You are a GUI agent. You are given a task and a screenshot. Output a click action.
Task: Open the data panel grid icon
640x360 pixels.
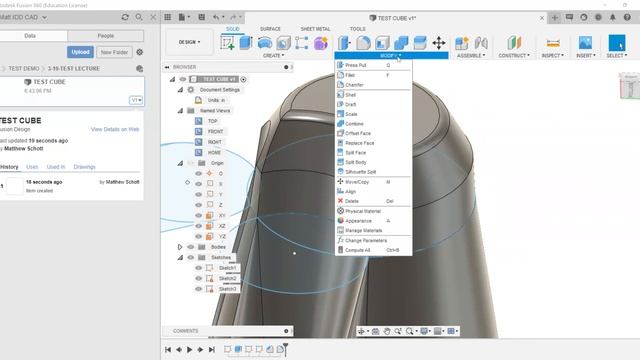click(168, 17)
